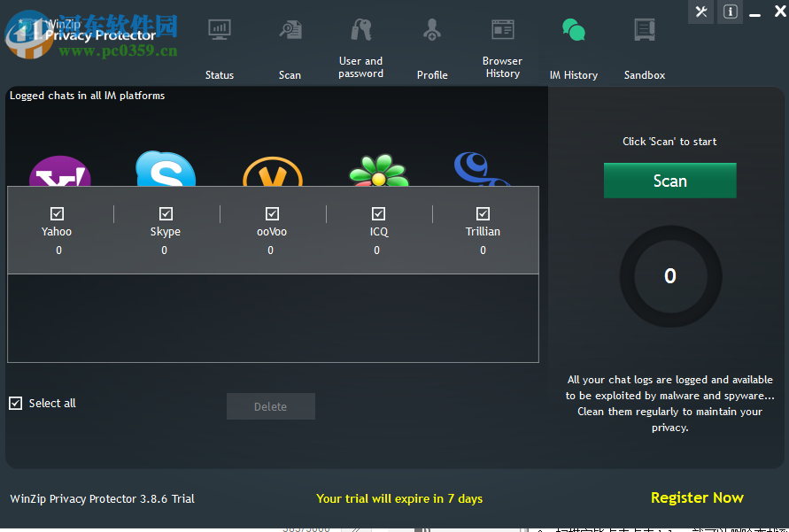Viewport: 789px width, 532px height.
Task: Uncheck the Skype chat logs checkbox
Action: (x=165, y=212)
